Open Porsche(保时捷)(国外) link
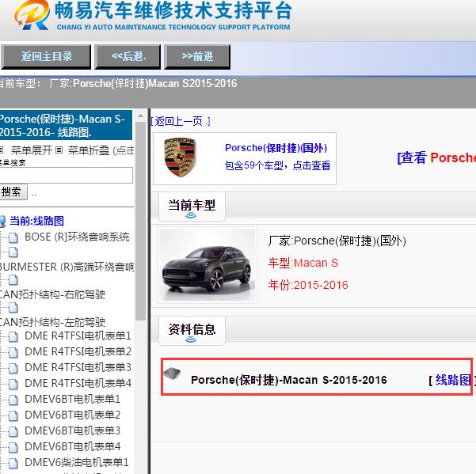 point(276,148)
